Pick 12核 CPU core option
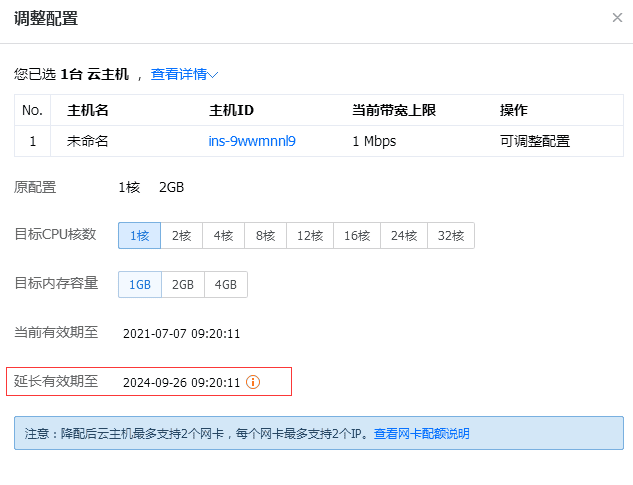 pos(310,235)
